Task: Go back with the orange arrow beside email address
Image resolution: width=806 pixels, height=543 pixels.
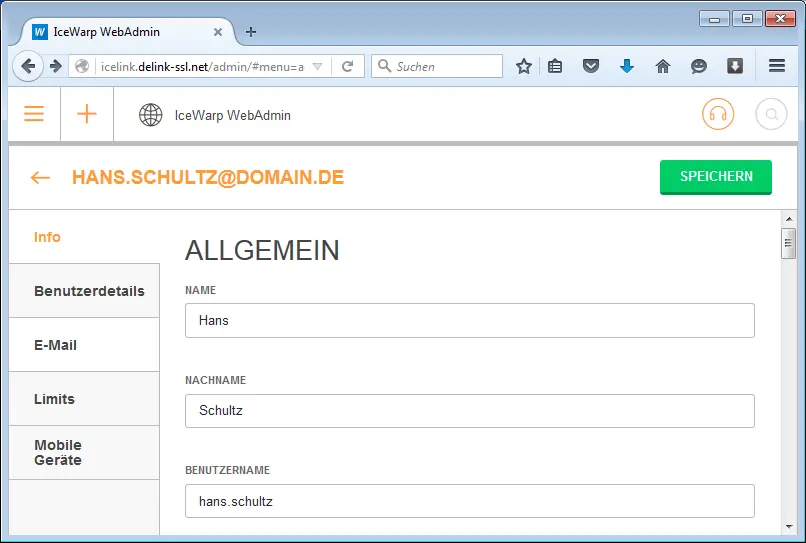Action: (40, 177)
